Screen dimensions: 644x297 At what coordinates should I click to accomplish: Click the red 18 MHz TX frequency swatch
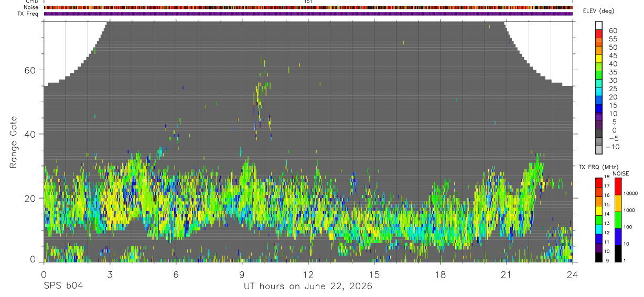click(599, 182)
